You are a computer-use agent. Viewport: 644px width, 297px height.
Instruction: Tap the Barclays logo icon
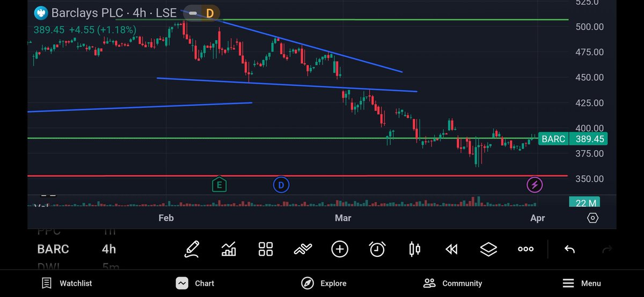click(41, 12)
